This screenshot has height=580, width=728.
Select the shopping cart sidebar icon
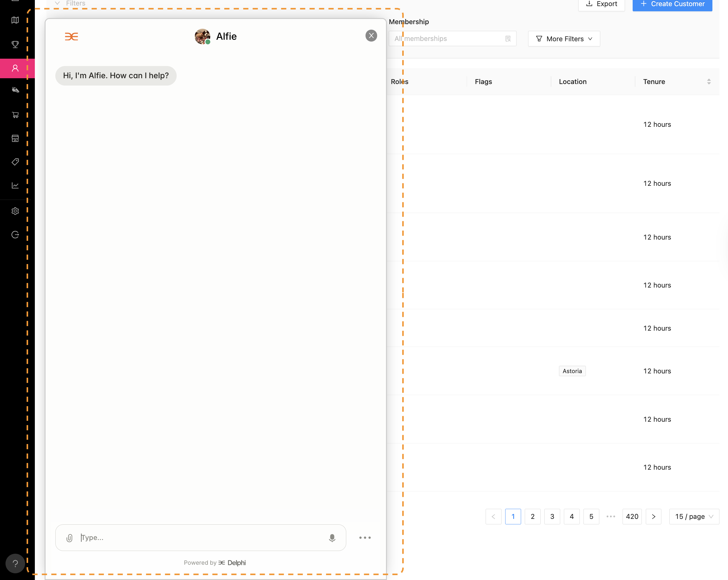[x=15, y=115]
